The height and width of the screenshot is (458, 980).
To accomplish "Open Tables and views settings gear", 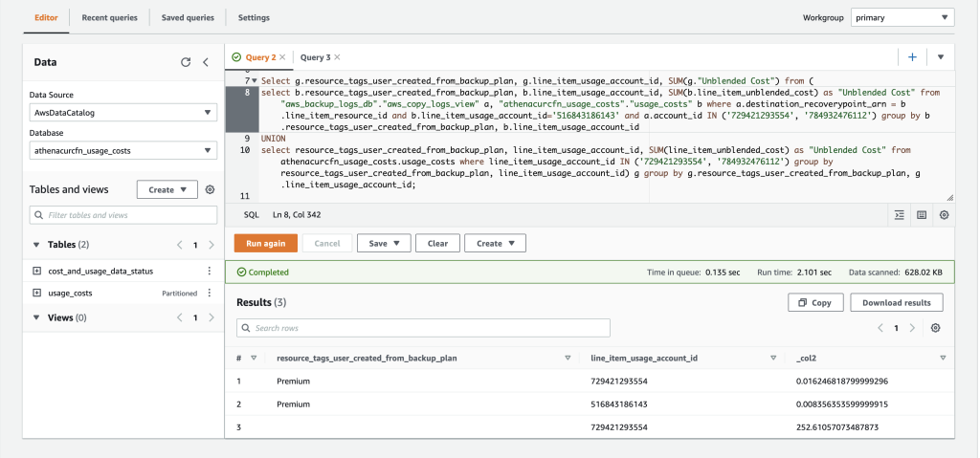I will [x=210, y=189].
